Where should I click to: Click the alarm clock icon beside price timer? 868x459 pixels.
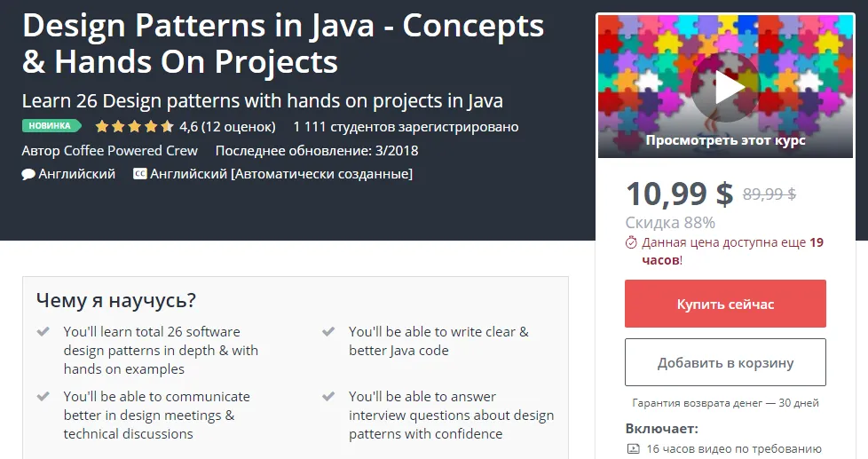631,242
